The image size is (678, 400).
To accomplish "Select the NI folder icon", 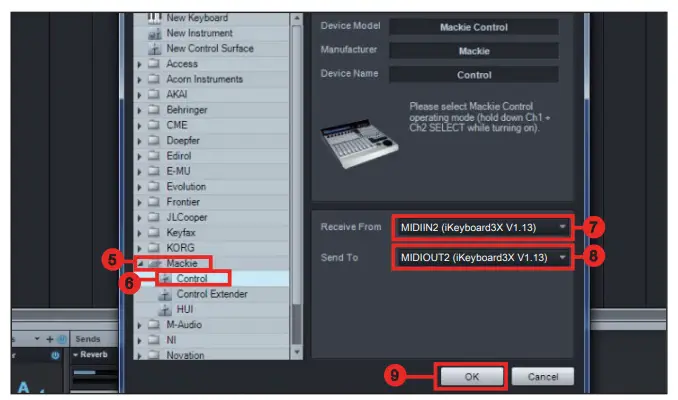I will pyautogui.click(x=154, y=340).
